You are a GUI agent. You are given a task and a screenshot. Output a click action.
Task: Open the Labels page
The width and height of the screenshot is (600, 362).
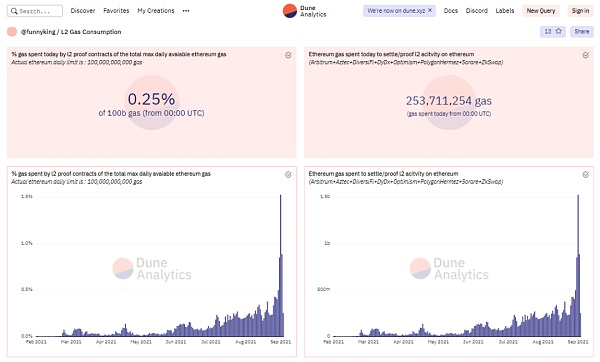point(505,11)
